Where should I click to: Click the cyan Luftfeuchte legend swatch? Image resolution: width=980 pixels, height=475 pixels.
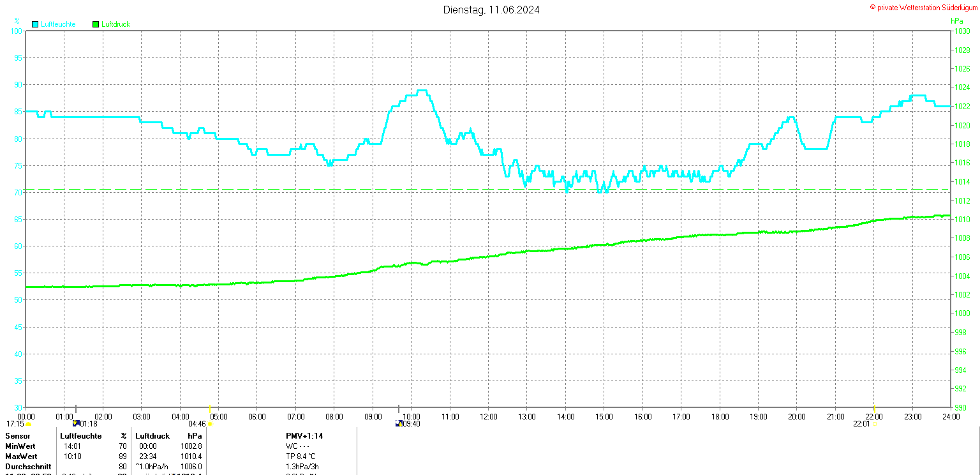[x=35, y=24]
